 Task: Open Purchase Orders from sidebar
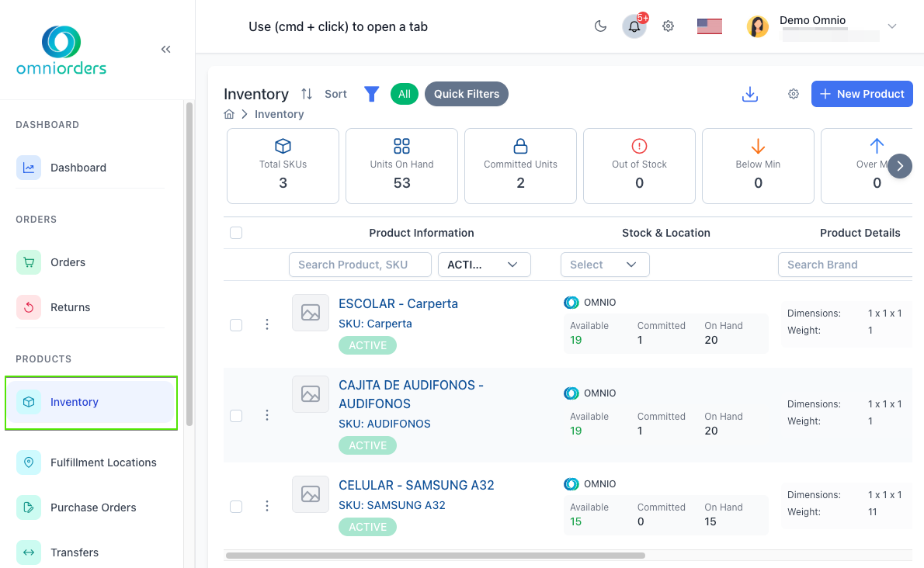point(93,507)
